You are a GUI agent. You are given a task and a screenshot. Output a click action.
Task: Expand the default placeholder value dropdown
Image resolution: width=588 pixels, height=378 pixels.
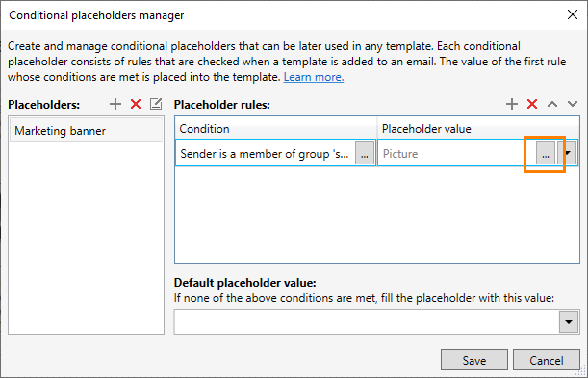click(569, 322)
